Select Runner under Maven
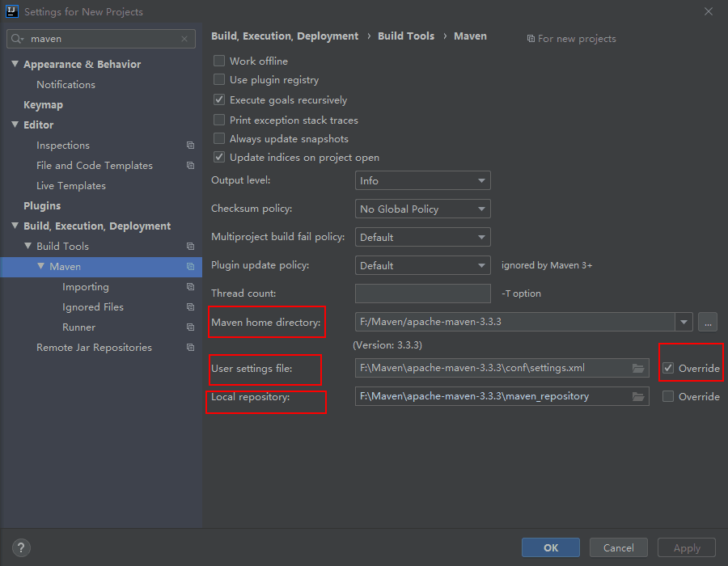Image resolution: width=728 pixels, height=566 pixels. coord(79,327)
